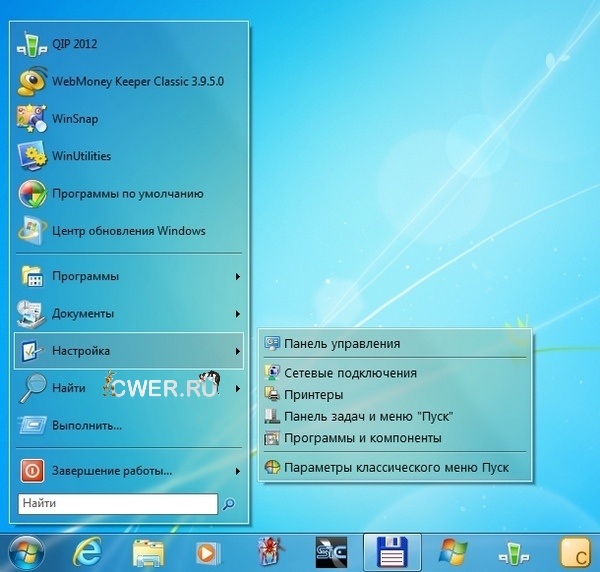Screen dimensions: 600x572
Task: Choose Сетевые подключения from the submenu
Action: coord(350,373)
